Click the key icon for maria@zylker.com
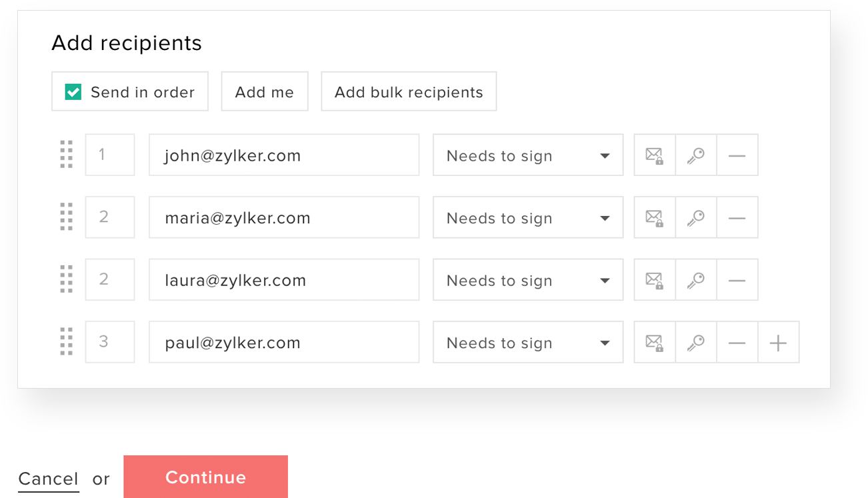868x498 pixels. point(696,217)
